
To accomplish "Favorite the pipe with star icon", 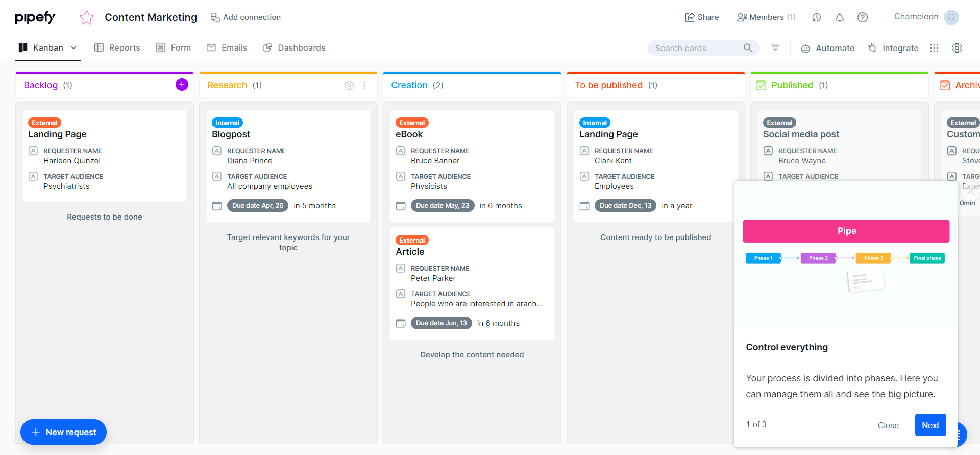I will 87,17.
